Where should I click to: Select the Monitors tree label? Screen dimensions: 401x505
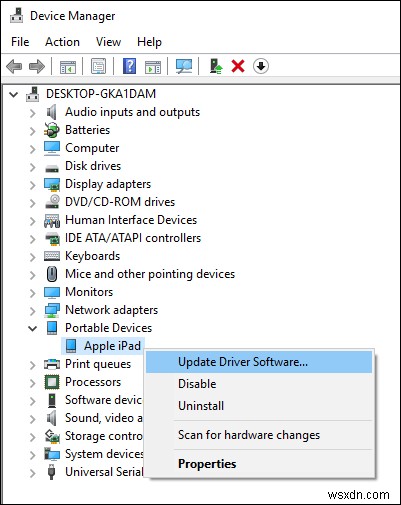89,292
